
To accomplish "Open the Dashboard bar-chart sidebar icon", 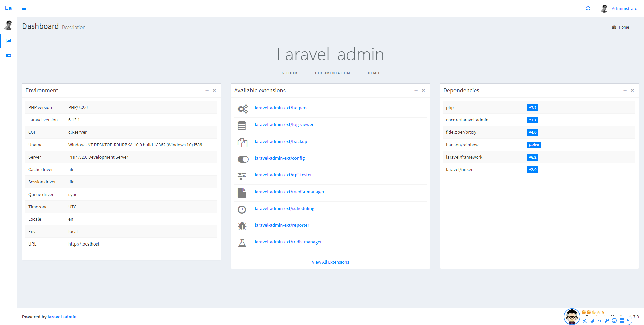I will [8, 41].
